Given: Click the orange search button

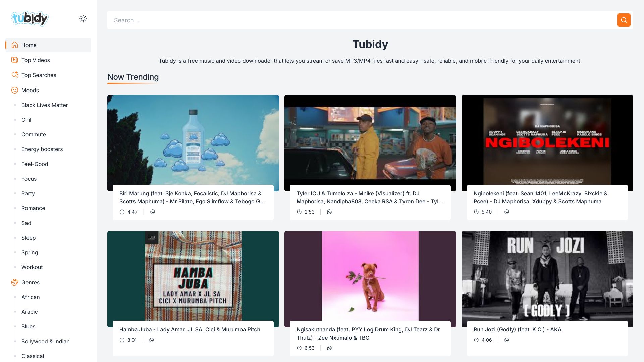Looking at the screenshot, I should pos(624,20).
